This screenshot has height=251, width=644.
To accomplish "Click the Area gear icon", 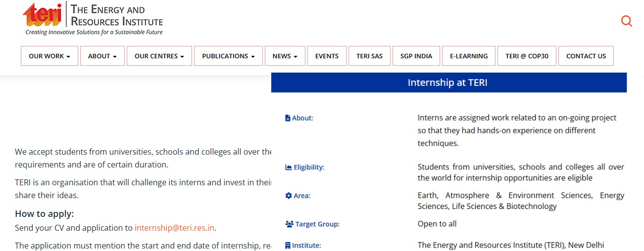I will coord(288,196).
